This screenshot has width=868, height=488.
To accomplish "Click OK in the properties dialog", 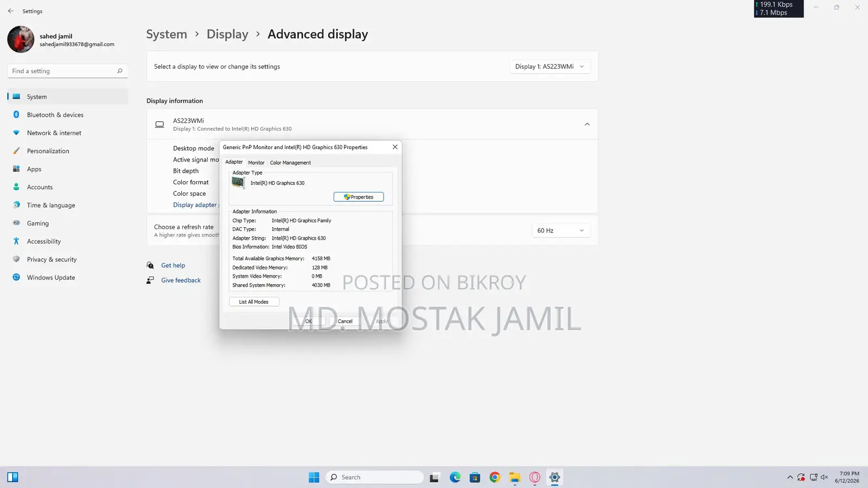I will tap(308, 321).
